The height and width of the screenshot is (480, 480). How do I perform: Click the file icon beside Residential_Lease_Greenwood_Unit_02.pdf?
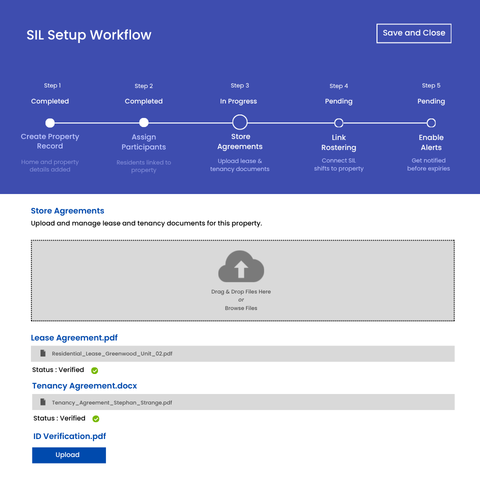tap(43, 353)
